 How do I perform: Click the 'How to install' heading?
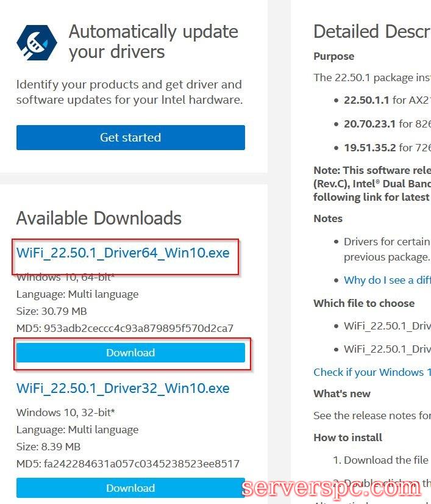pyautogui.click(x=347, y=437)
